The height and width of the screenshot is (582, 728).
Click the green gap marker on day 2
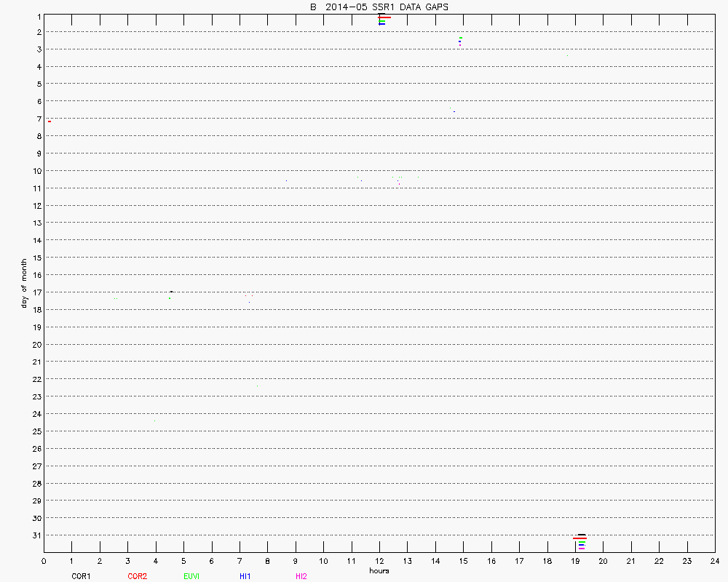461,38
